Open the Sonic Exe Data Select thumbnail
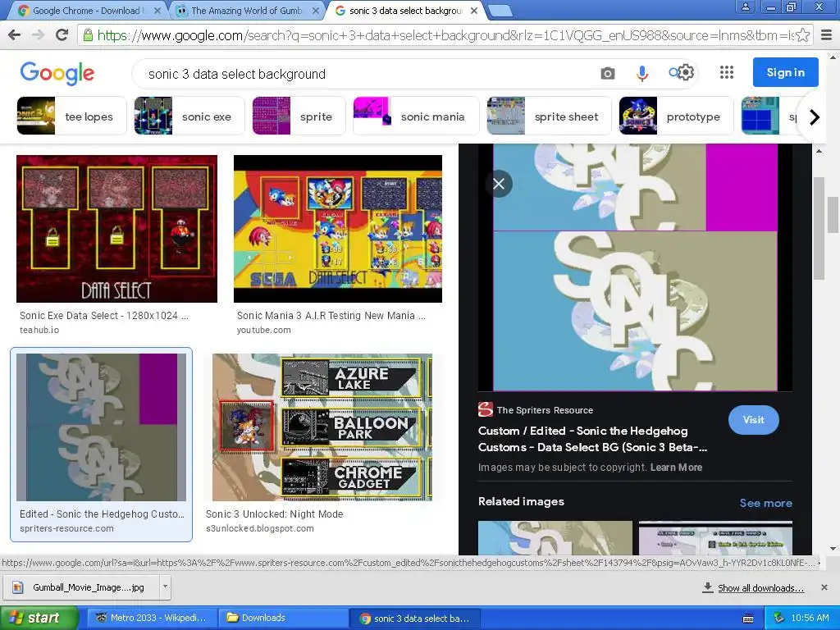The height and width of the screenshot is (630, 840). point(116,229)
